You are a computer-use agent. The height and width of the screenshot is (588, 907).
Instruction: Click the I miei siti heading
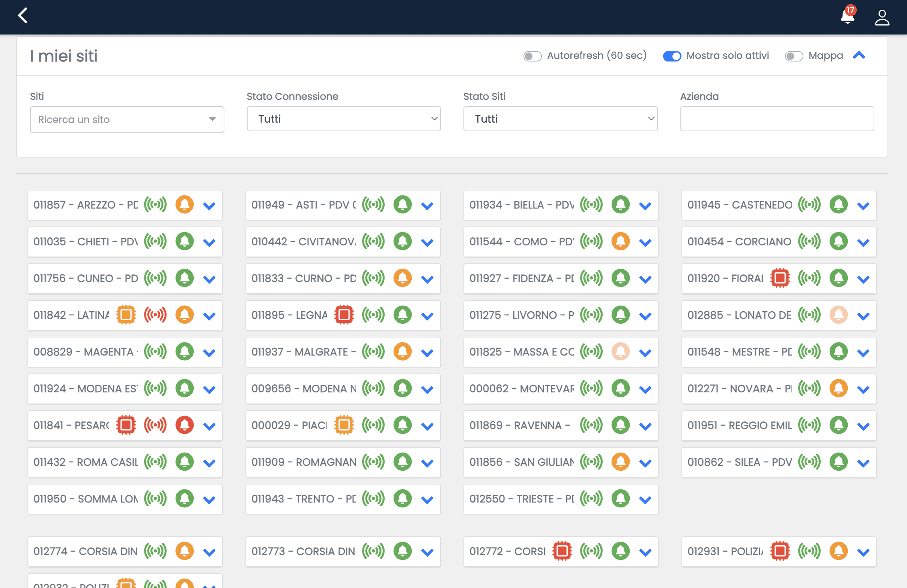point(64,56)
